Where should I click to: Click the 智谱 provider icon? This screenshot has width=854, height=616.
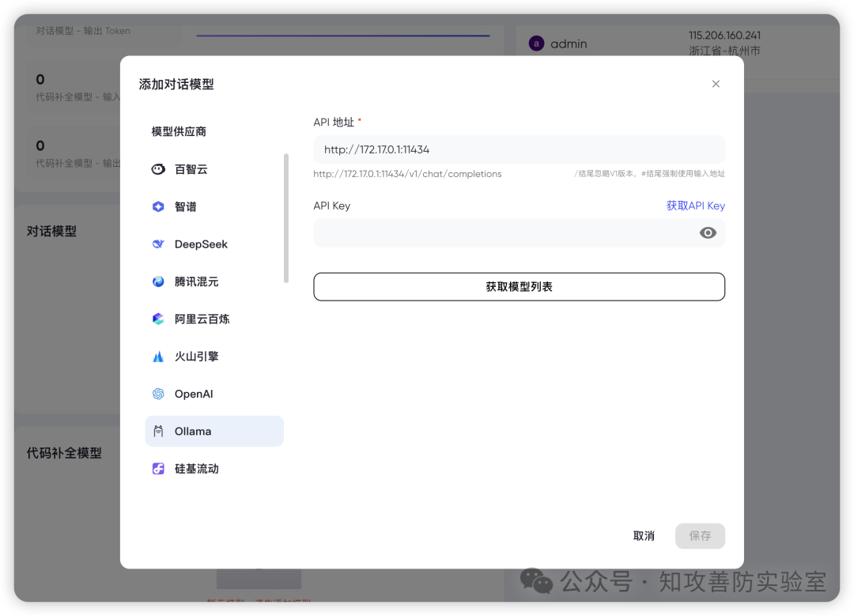(x=158, y=207)
